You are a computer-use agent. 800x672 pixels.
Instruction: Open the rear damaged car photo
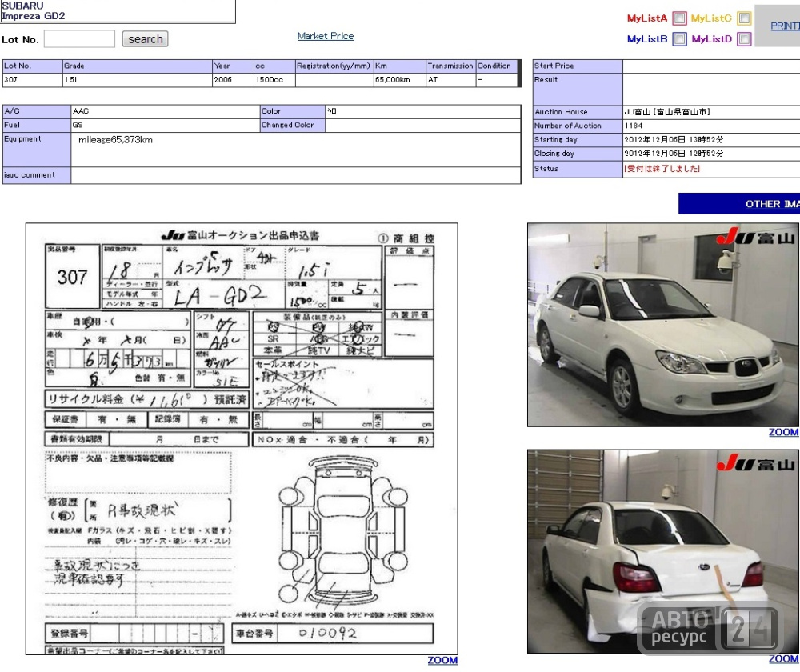pos(663,551)
